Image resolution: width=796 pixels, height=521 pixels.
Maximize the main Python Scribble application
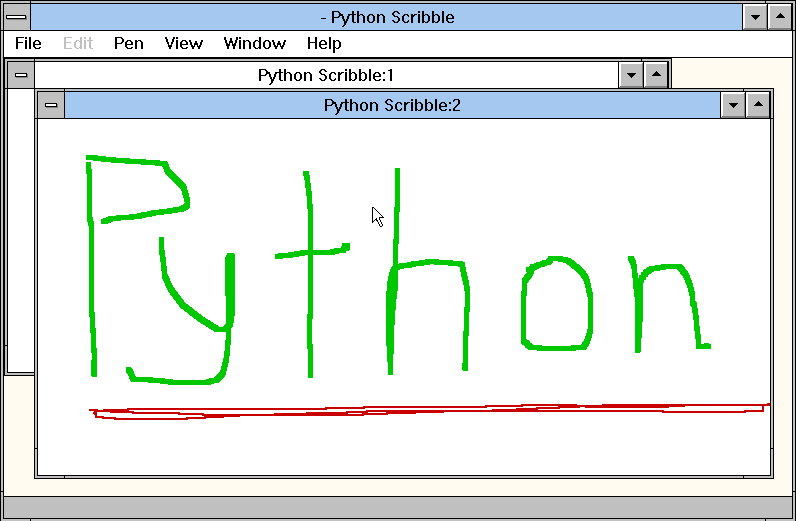click(x=781, y=17)
